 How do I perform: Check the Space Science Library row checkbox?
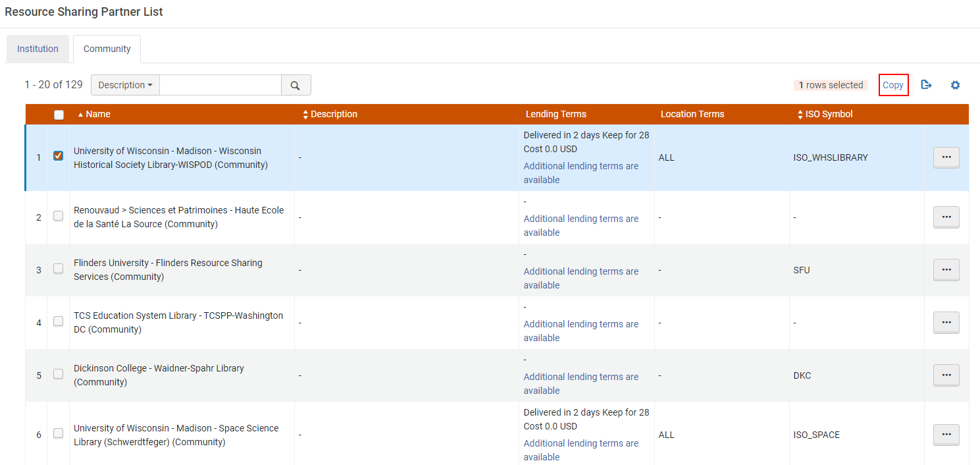[x=59, y=433]
